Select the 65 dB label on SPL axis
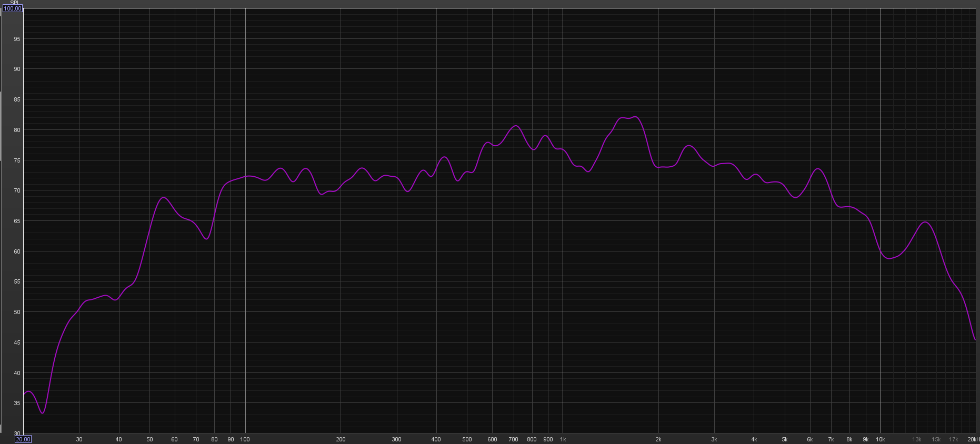The height and width of the screenshot is (444, 980). click(17, 221)
